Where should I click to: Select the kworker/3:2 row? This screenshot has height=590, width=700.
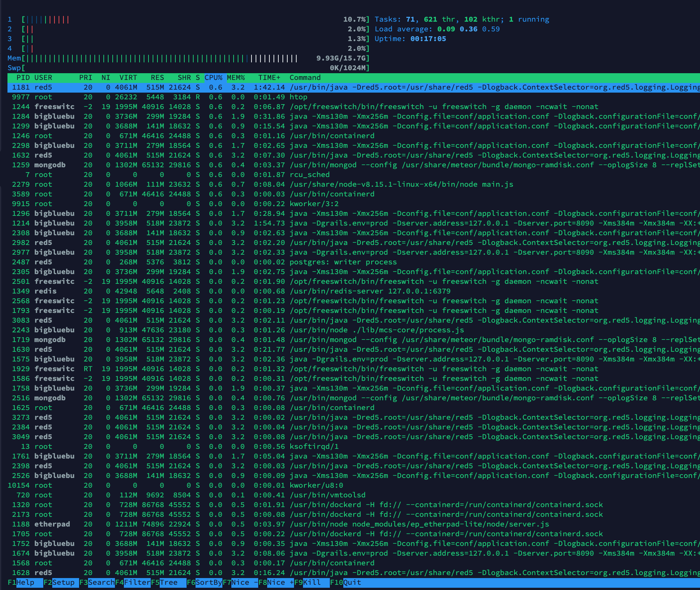click(x=354, y=204)
